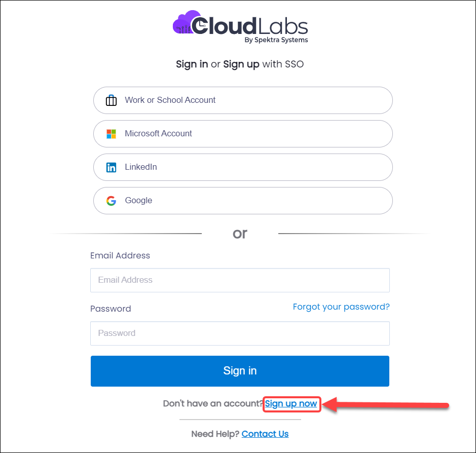Click the Email Address field label
This screenshot has height=453, width=476.
120,255
